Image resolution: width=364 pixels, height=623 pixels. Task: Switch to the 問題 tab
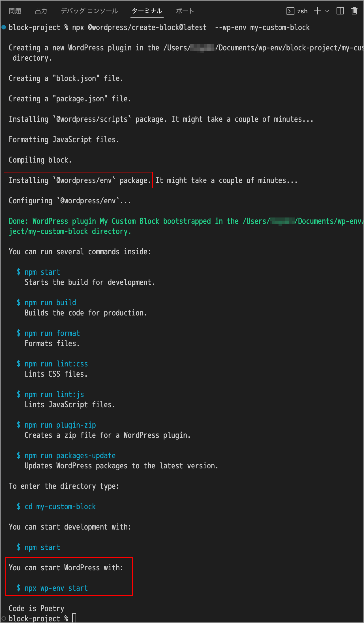[15, 11]
